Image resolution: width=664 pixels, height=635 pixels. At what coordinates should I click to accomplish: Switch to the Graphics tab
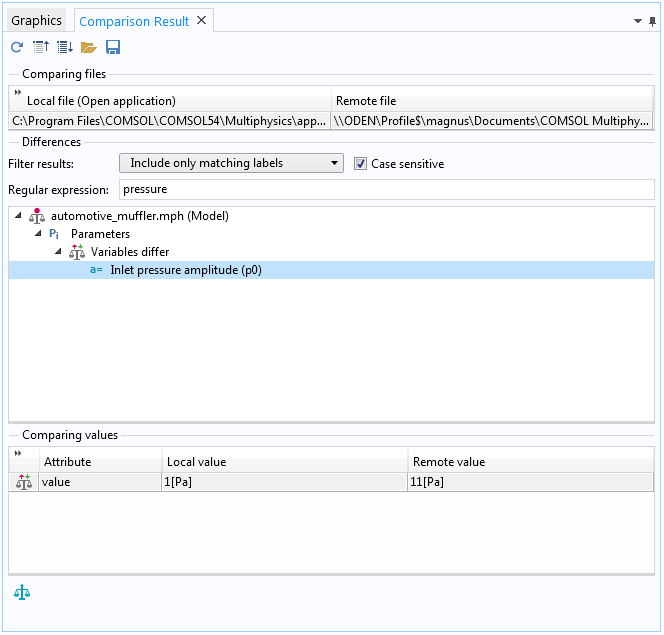pyautogui.click(x=36, y=20)
